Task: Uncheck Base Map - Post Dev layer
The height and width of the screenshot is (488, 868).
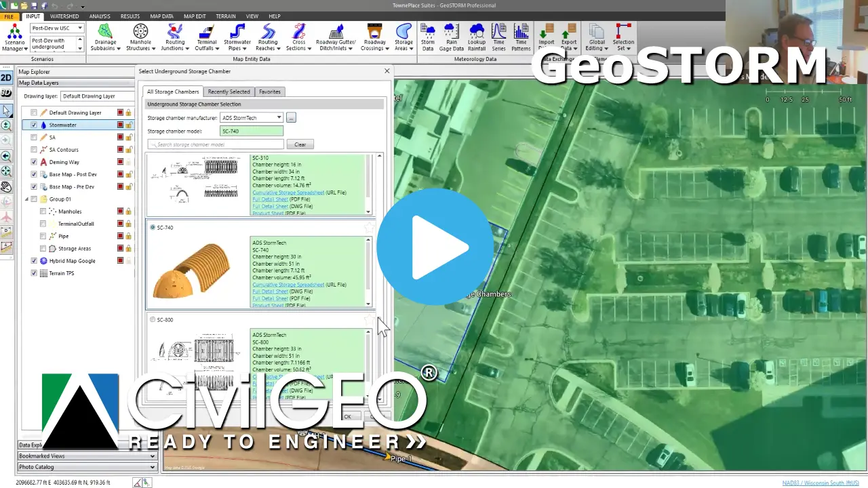Action: 34,174
